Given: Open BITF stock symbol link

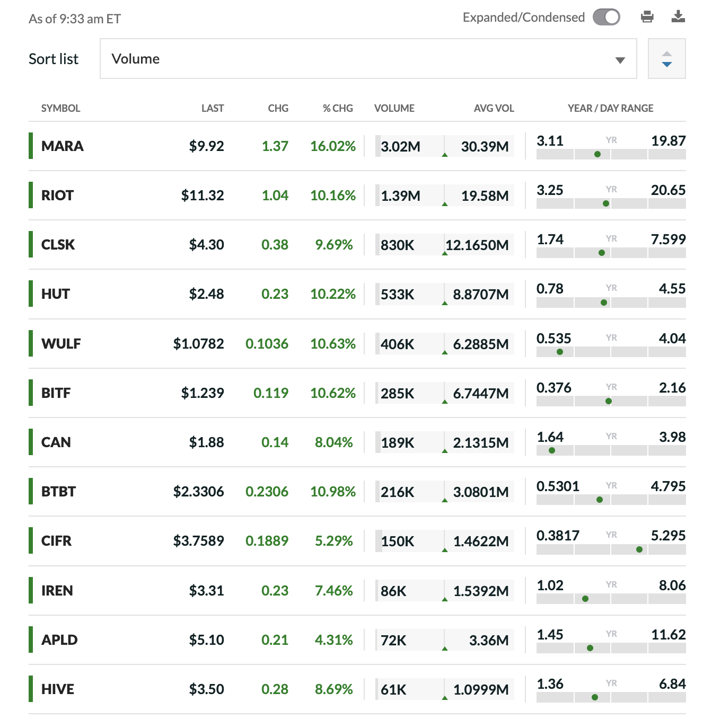Looking at the screenshot, I should (x=56, y=393).
